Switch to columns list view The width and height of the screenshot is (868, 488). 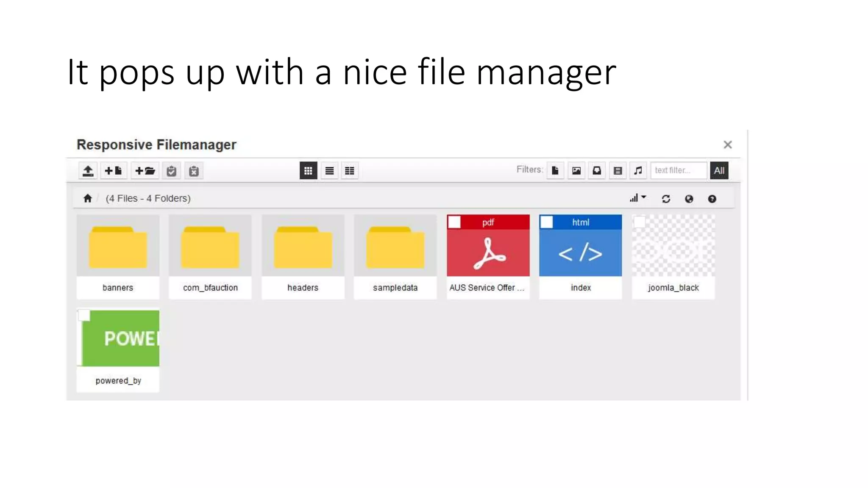point(350,171)
